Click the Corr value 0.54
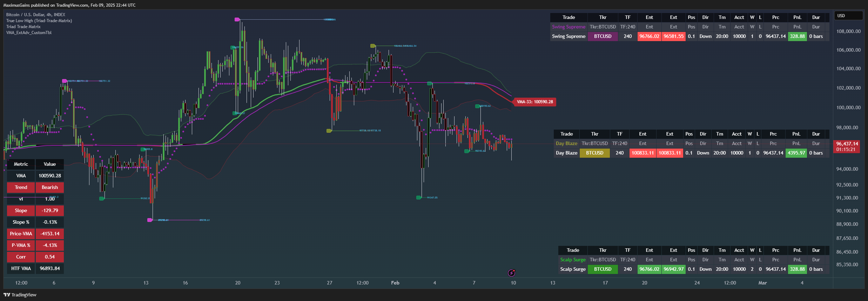The image size is (868, 301). pyautogui.click(x=50, y=257)
